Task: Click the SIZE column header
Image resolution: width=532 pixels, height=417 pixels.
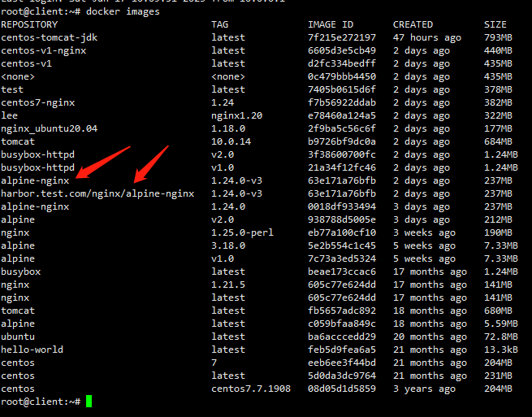Action: 495,24
